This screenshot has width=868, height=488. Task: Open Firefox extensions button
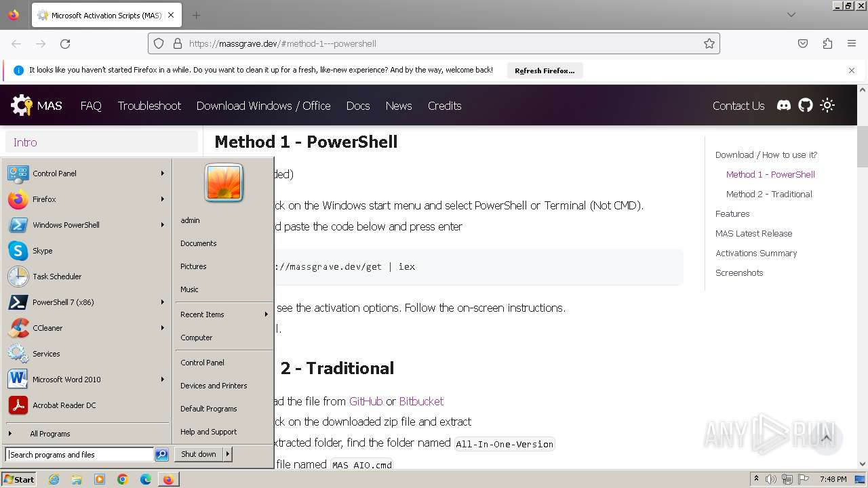coord(827,43)
